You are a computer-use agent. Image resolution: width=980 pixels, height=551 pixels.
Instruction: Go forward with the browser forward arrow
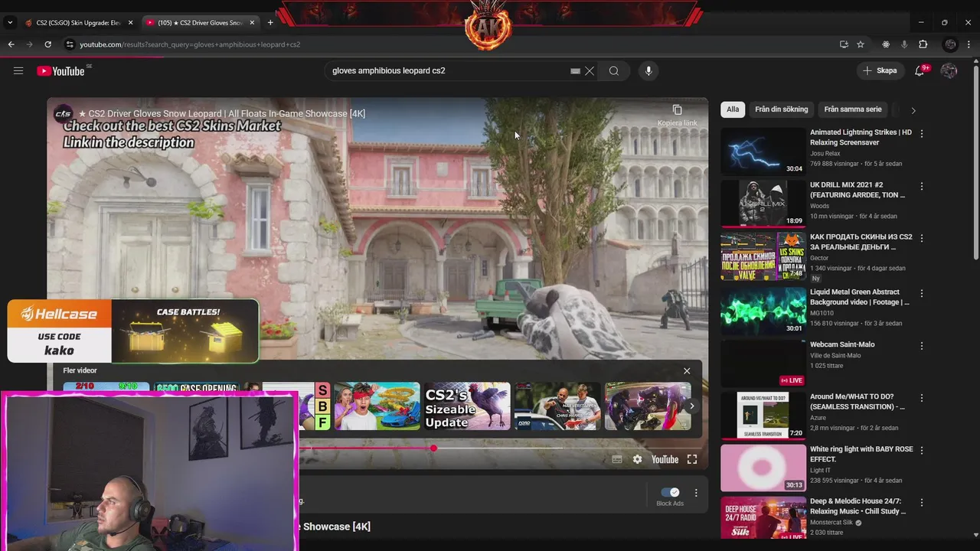click(30, 44)
